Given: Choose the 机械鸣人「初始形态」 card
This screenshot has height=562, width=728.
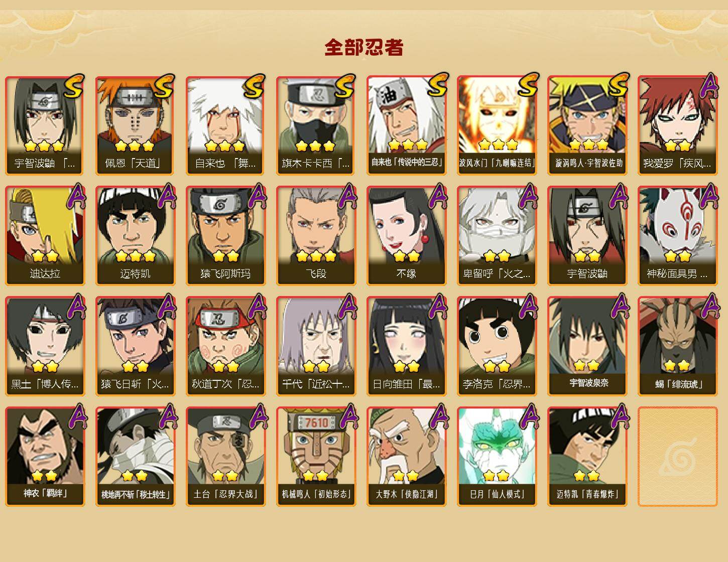Looking at the screenshot, I should tap(316, 457).
